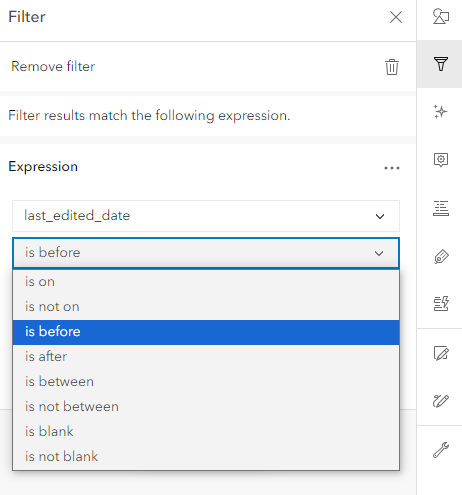Click the trash Remove filter icon
Viewport: 462px width, 495px height.
click(x=392, y=67)
